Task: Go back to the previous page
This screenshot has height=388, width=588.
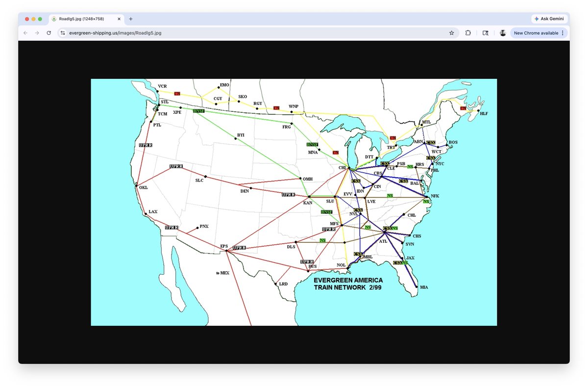Action: tap(25, 33)
